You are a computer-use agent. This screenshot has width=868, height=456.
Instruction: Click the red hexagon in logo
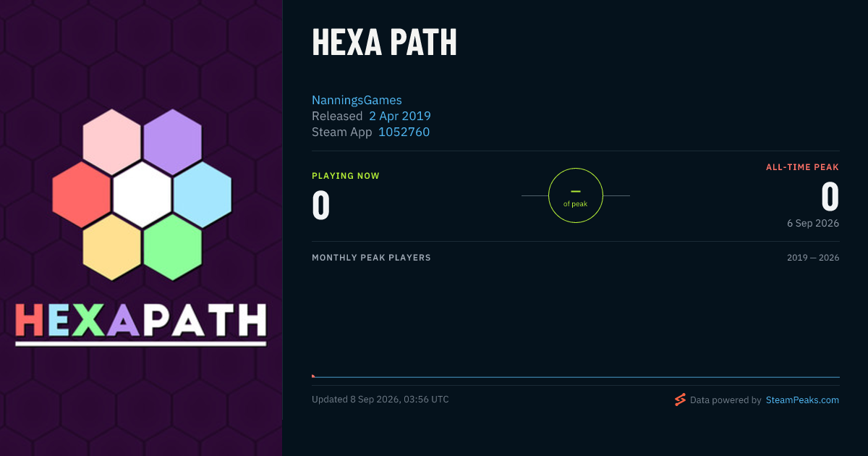point(81,194)
